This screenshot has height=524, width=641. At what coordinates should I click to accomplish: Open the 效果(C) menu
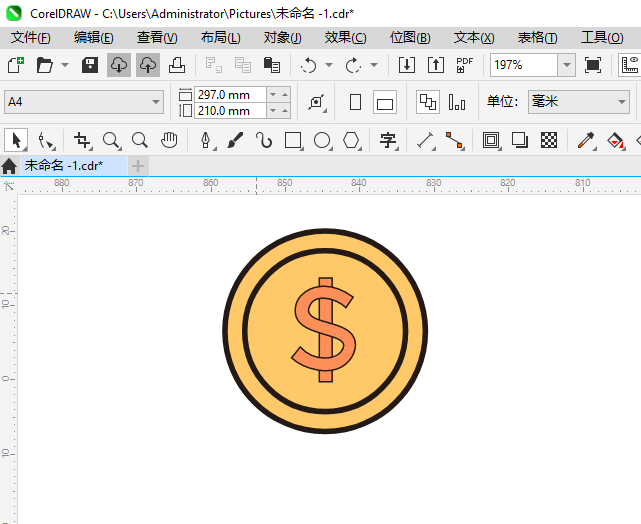[x=345, y=38]
